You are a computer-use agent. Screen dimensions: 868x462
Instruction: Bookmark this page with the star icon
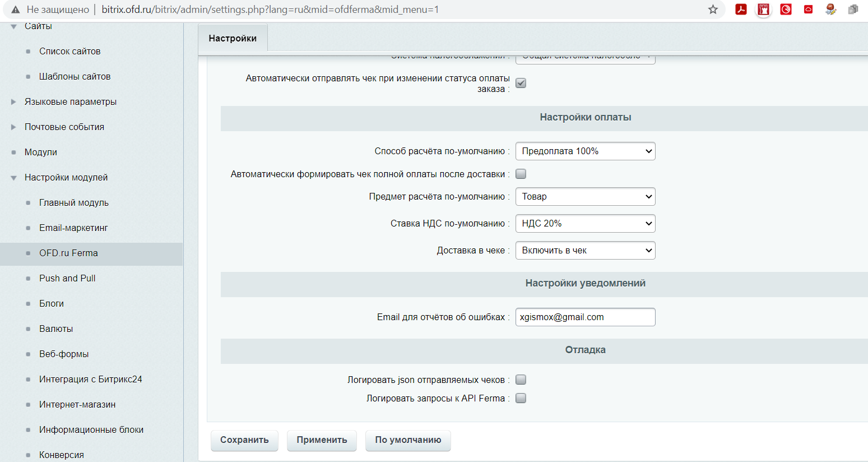tap(713, 10)
